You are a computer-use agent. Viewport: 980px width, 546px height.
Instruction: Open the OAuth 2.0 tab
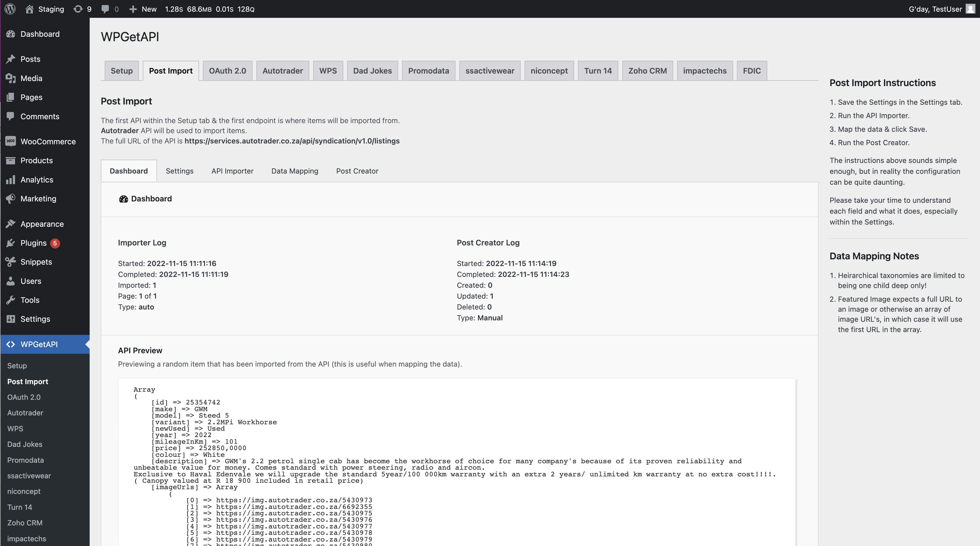click(x=227, y=71)
